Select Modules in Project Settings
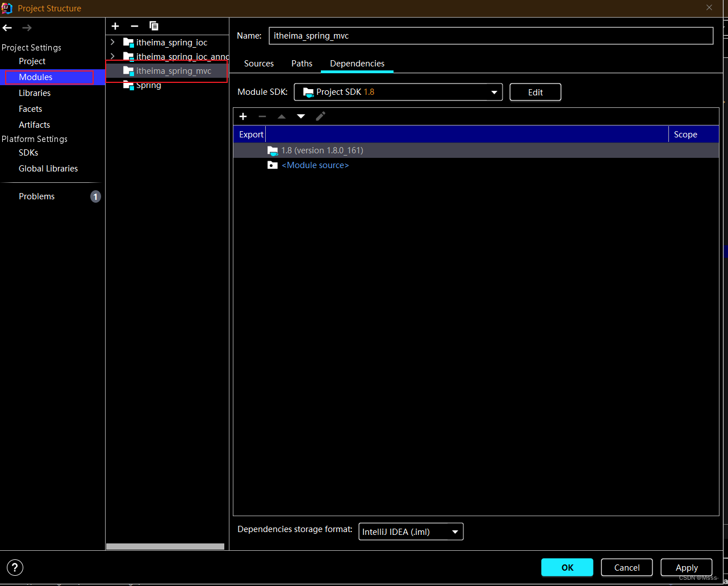728x586 pixels. click(x=36, y=77)
